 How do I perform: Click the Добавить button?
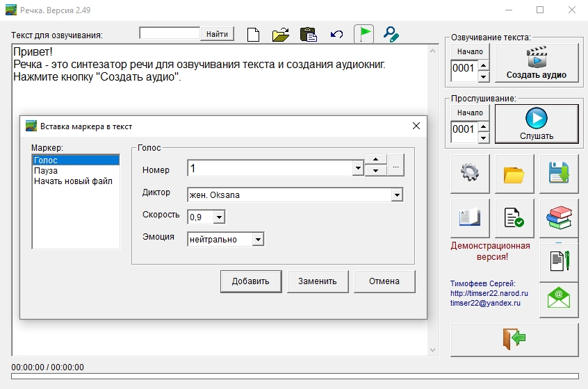pyautogui.click(x=251, y=281)
